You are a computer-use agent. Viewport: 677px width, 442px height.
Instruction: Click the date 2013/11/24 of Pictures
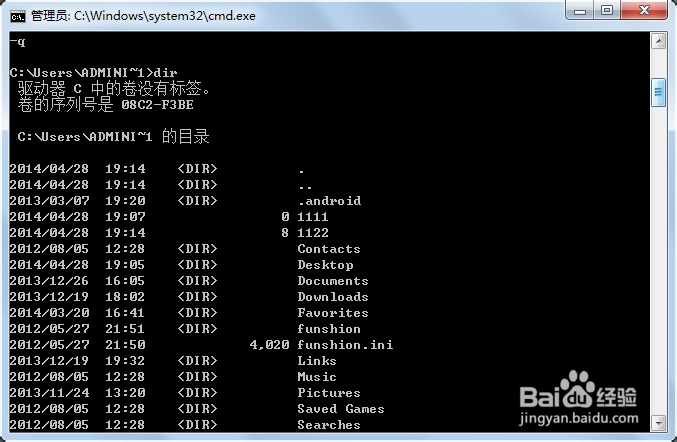49,392
